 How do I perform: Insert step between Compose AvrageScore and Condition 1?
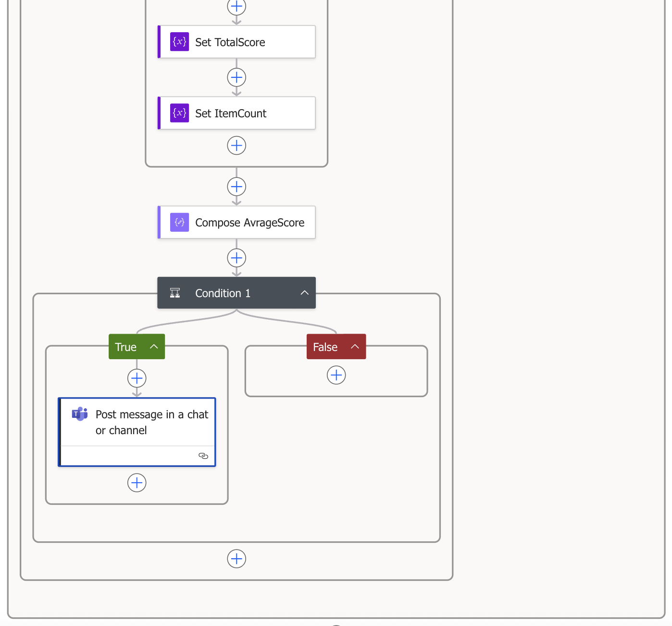tap(236, 258)
